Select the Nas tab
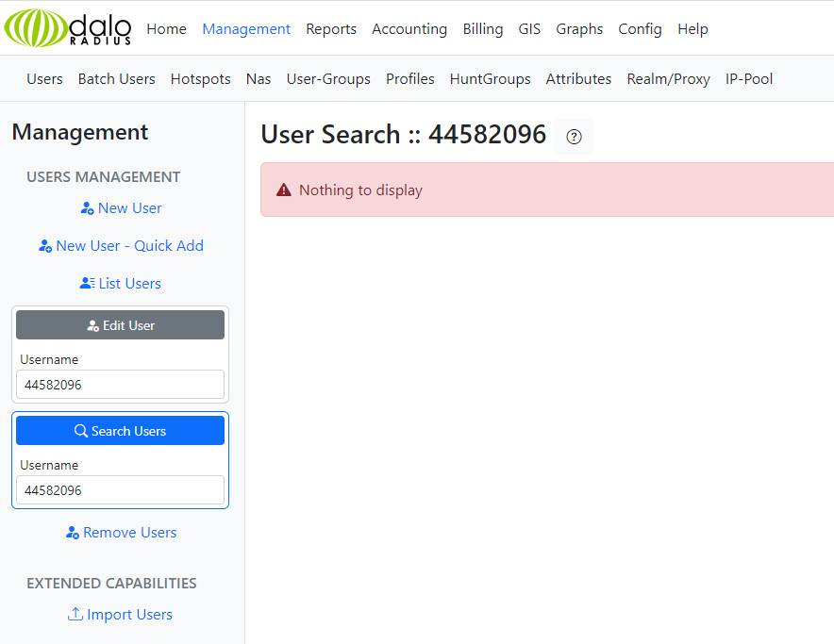This screenshot has height=644, width=834. tap(259, 79)
